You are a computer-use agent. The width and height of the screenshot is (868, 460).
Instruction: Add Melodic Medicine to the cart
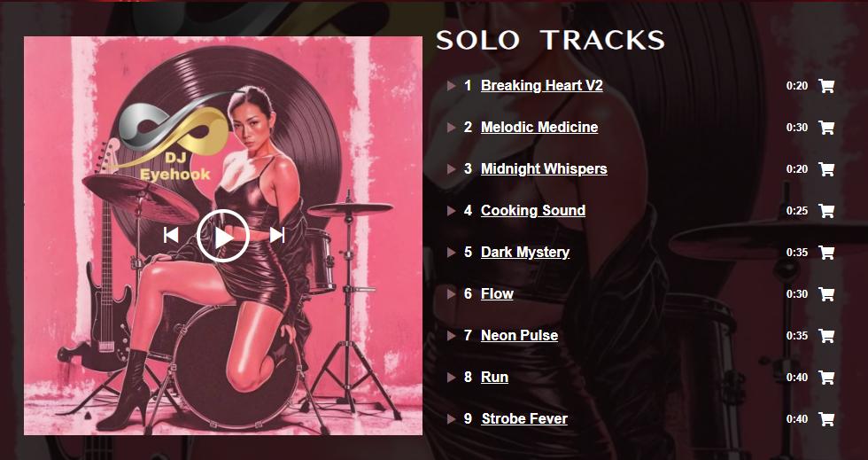(x=826, y=128)
